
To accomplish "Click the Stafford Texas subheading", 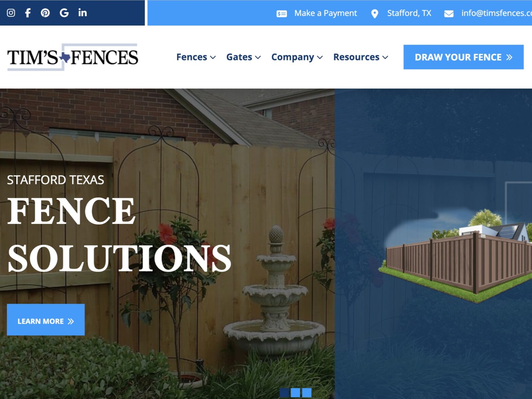I will [x=55, y=180].
